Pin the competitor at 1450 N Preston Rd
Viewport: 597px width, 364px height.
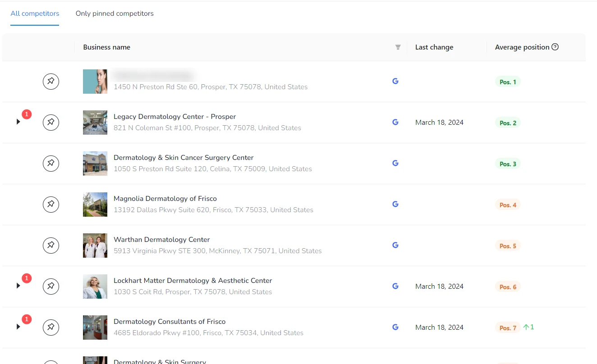tap(51, 82)
